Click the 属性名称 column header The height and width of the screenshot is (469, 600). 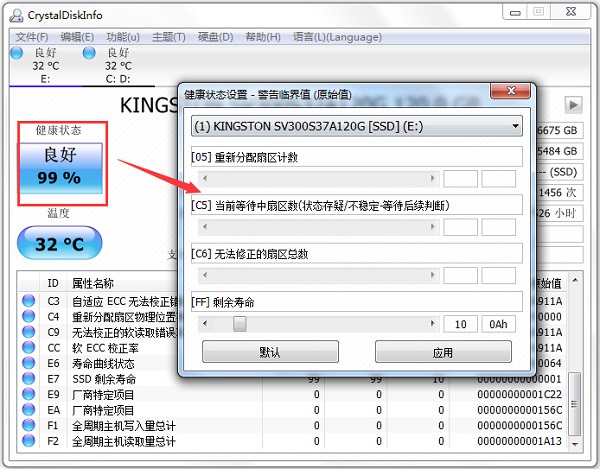(93, 283)
